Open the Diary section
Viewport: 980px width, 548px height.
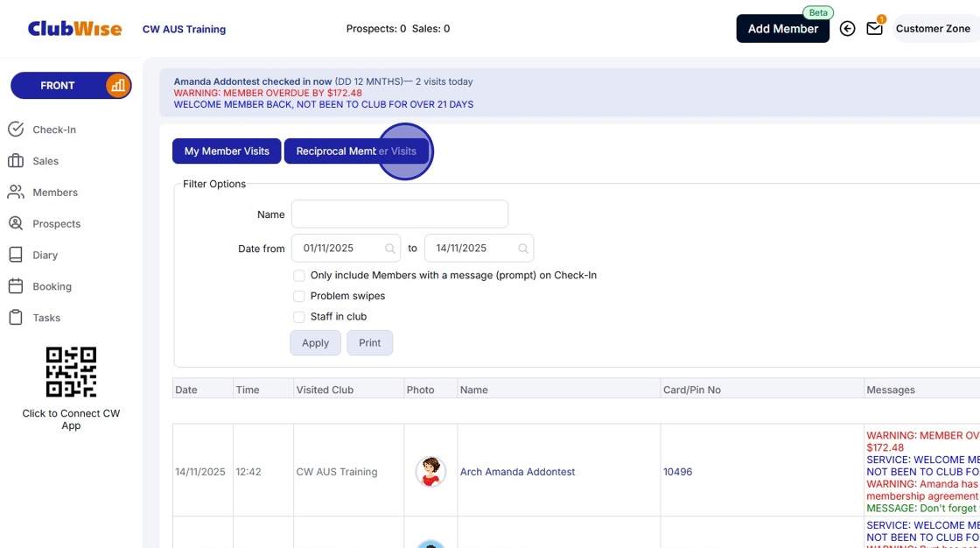click(x=45, y=255)
